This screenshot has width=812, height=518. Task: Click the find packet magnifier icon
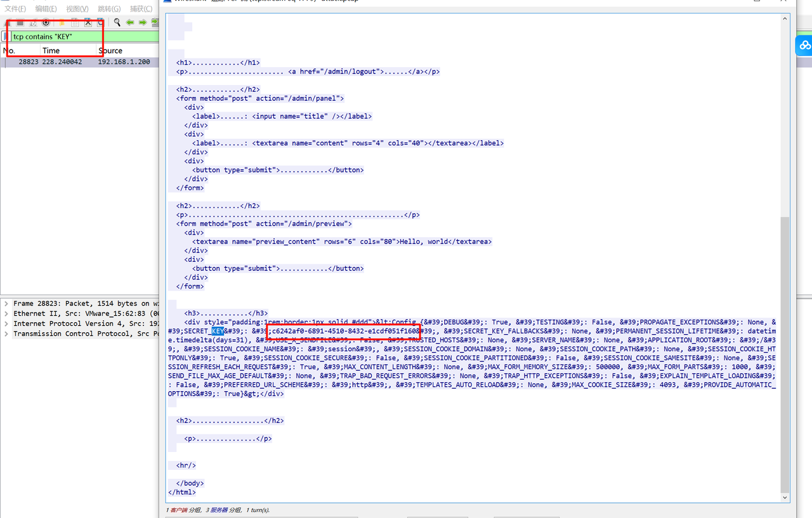click(x=117, y=23)
